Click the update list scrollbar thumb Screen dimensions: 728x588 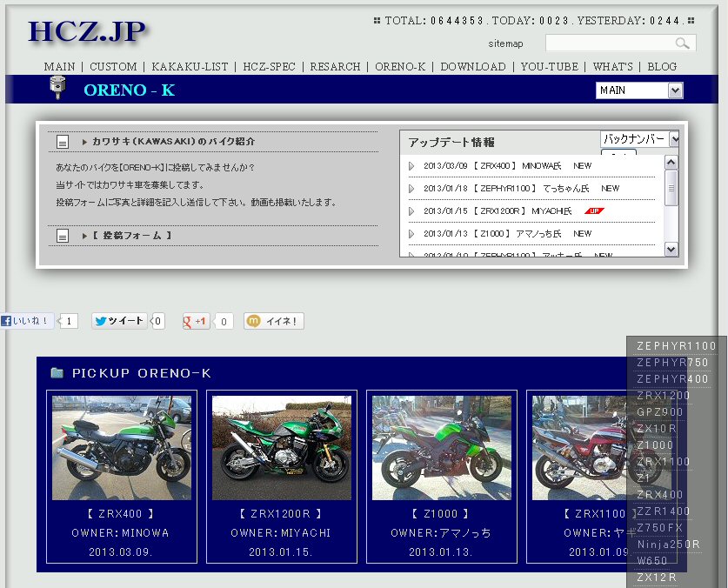[x=671, y=188]
